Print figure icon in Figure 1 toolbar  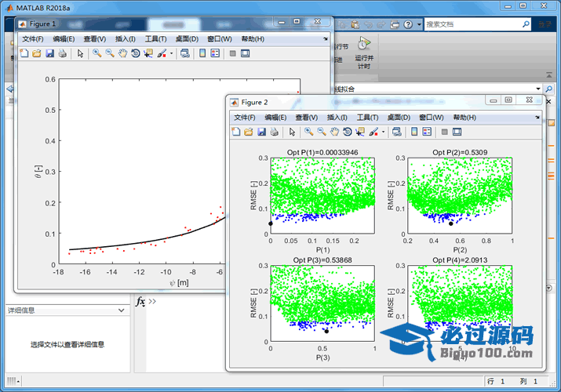63,53
